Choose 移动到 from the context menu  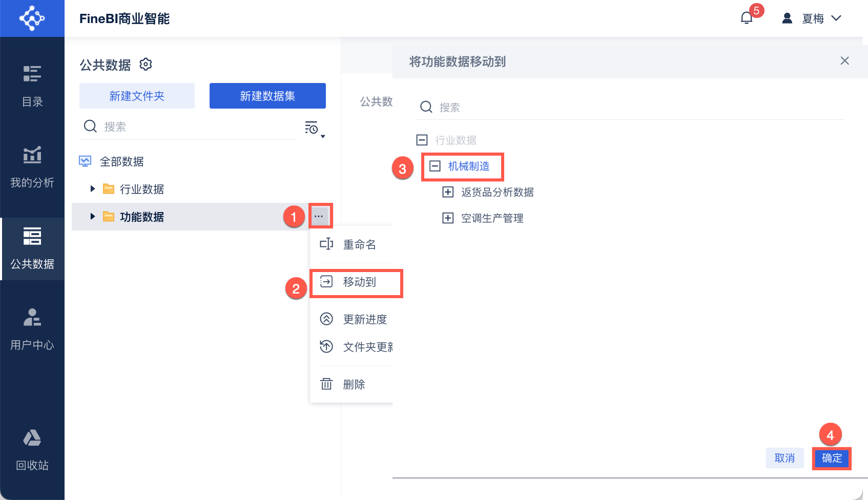click(x=359, y=282)
